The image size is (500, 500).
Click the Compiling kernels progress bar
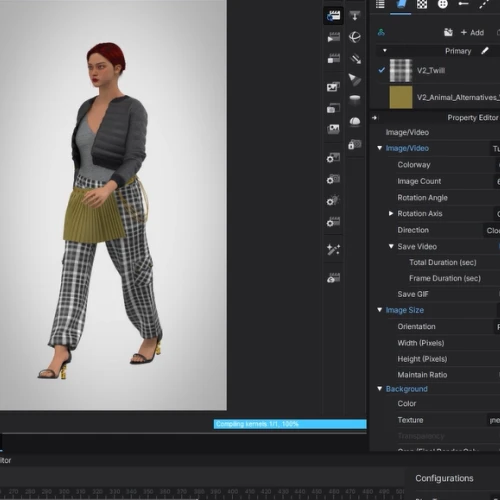(x=290, y=424)
